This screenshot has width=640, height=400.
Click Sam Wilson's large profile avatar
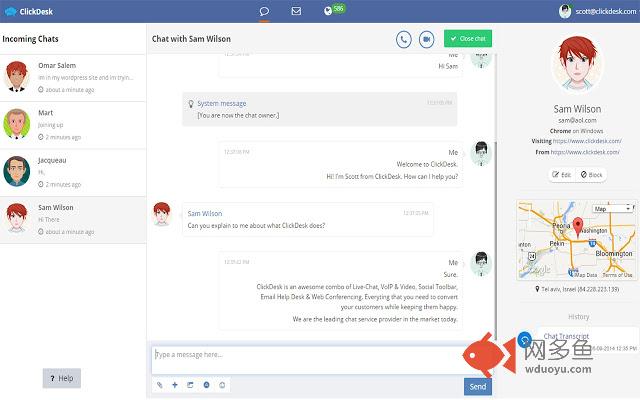click(577, 64)
